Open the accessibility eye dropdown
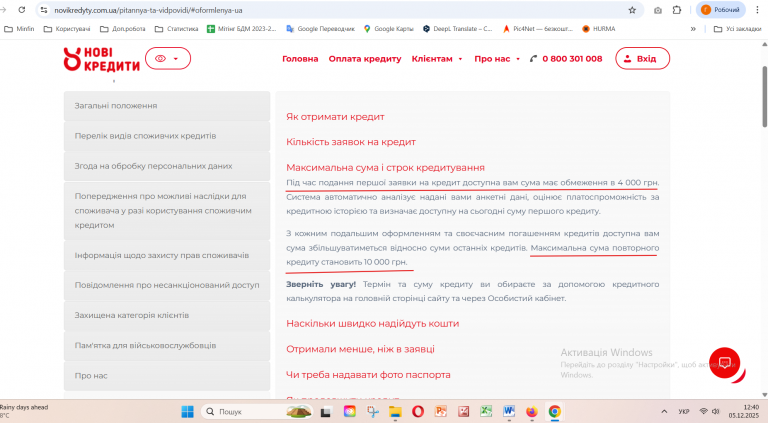This screenshot has height=423, width=768. tap(168, 58)
